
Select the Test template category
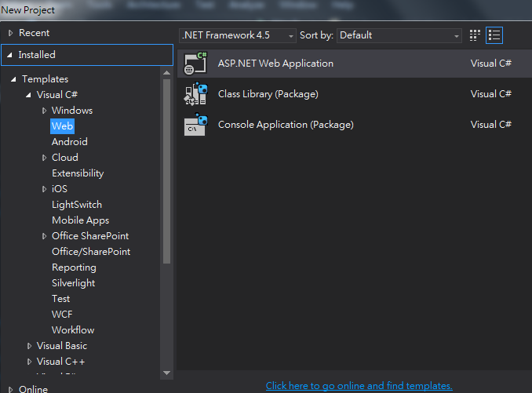tap(60, 299)
